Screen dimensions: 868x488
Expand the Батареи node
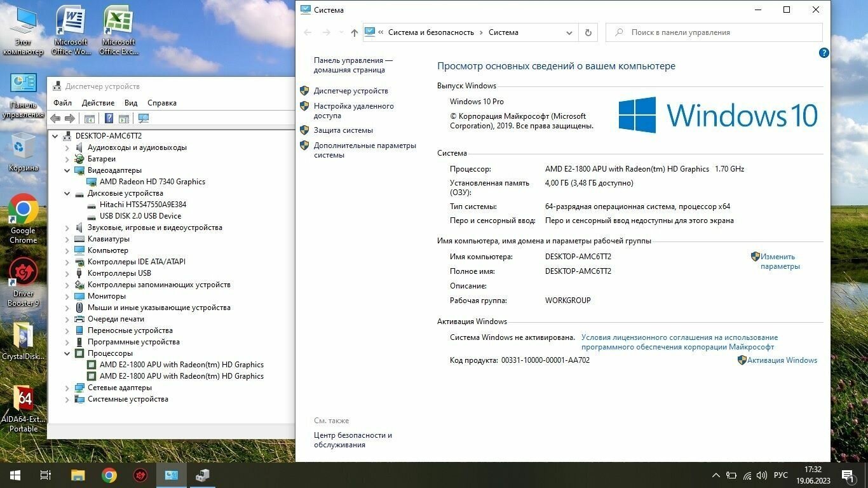67,159
